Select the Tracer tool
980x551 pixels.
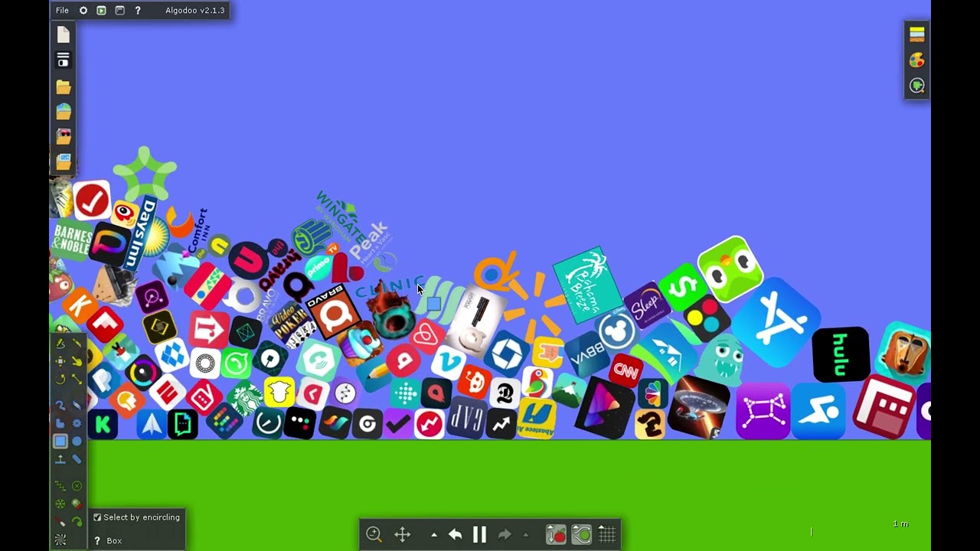tap(77, 522)
